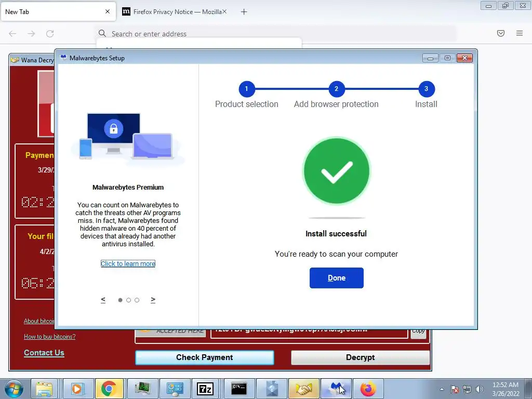Open the Malwarebytes taskbar icon
Viewport: 532px width, 399px height.
coord(336,389)
